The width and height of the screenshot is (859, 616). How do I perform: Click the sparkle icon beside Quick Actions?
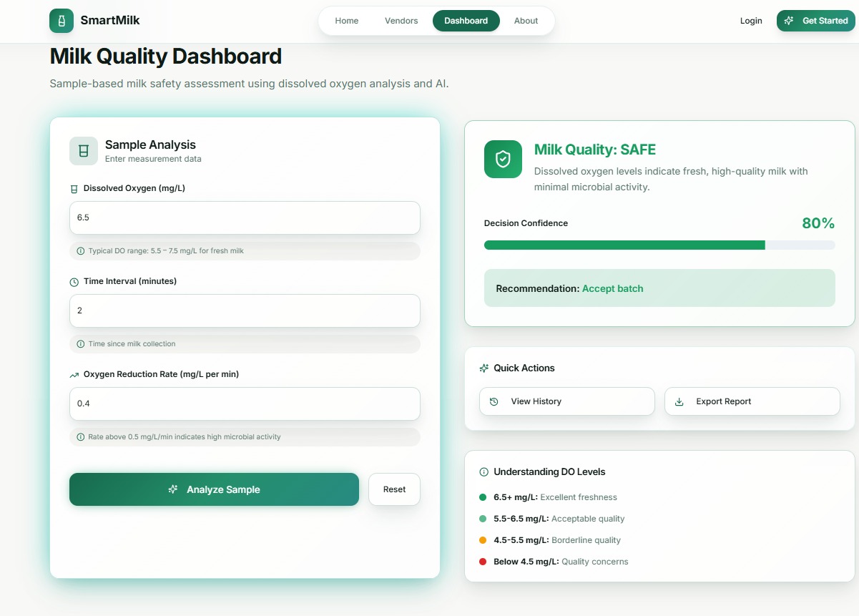[484, 368]
